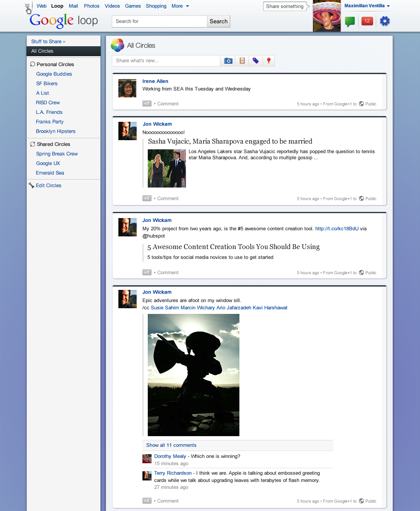This screenshot has height=511, width=420.
Task: Click the Public globe icon on Irene Allen's post
Action: pos(361,103)
